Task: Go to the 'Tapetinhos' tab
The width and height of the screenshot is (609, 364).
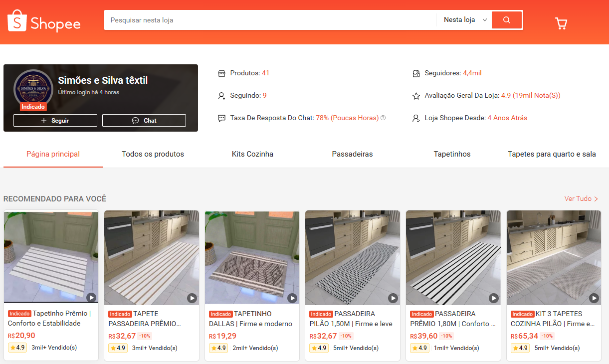Action: pos(452,154)
